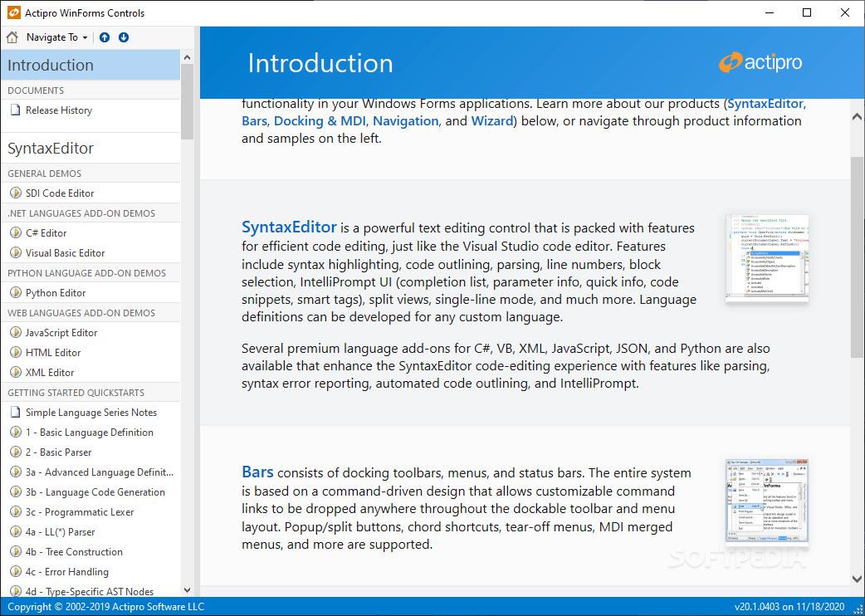Click the large Bars section heading link
The image size is (865, 616).
tap(257, 472)
